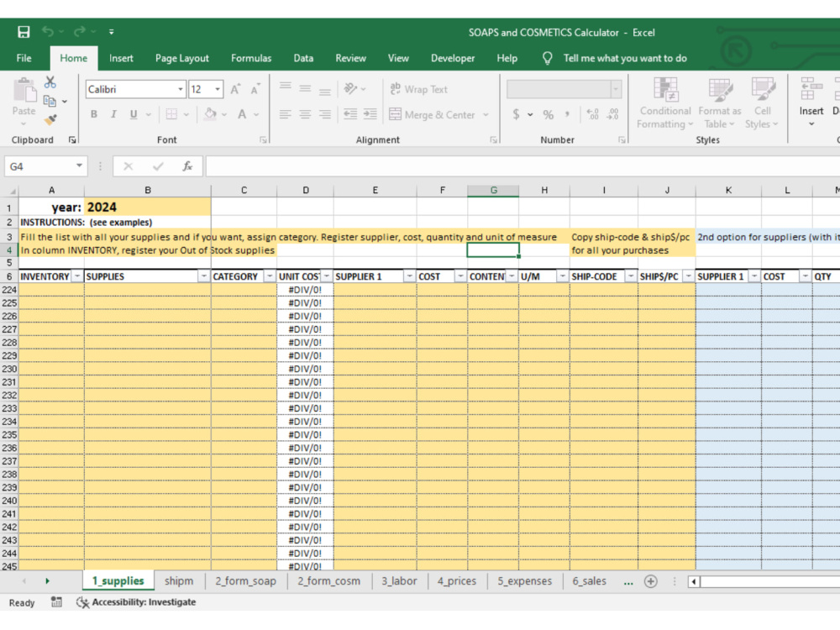Click the Increase Font Size icon

click(235, 90)
